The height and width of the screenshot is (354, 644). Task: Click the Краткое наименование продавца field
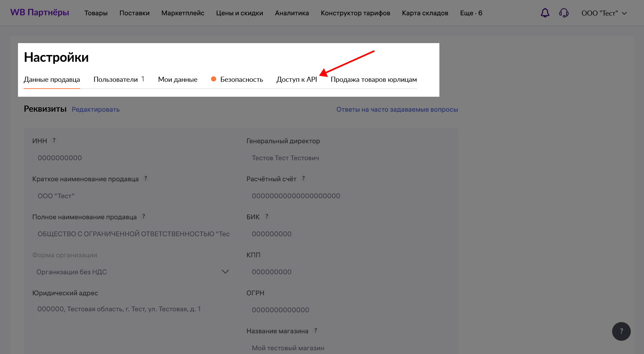click(133, 196)
